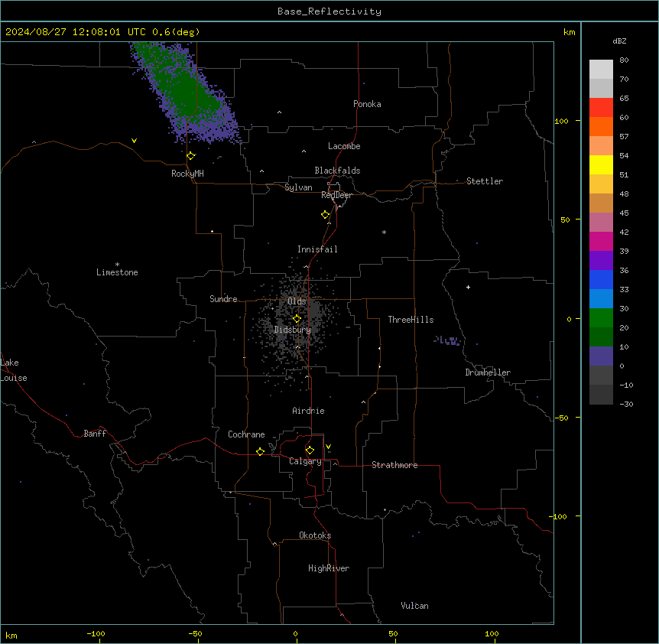
Task: Click the Limestone label
Action: coord(117,272)
